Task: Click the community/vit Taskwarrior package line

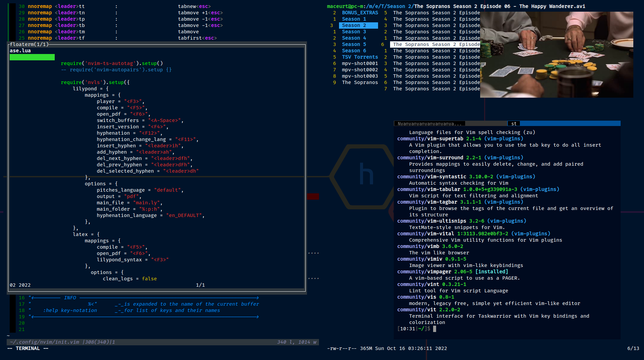Action: point(428,310)
